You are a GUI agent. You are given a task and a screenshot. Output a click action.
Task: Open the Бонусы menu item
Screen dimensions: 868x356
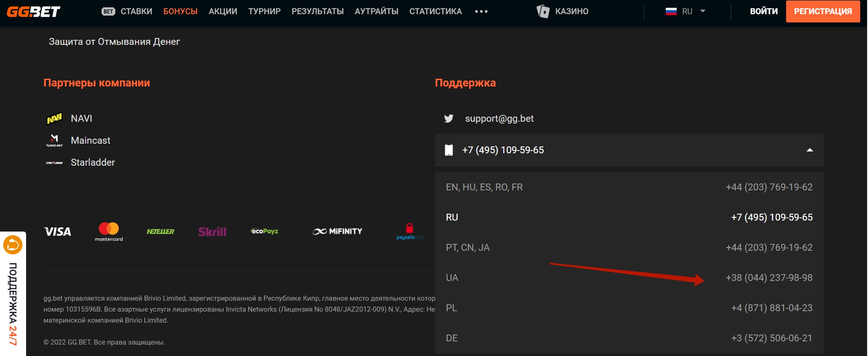point(180,11)
